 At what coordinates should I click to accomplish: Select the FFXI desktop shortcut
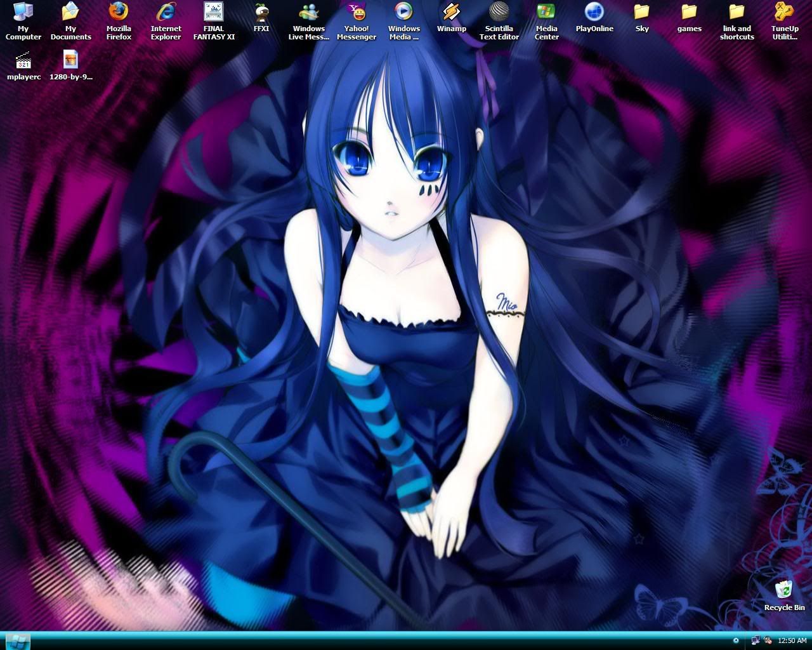[261, 17]
